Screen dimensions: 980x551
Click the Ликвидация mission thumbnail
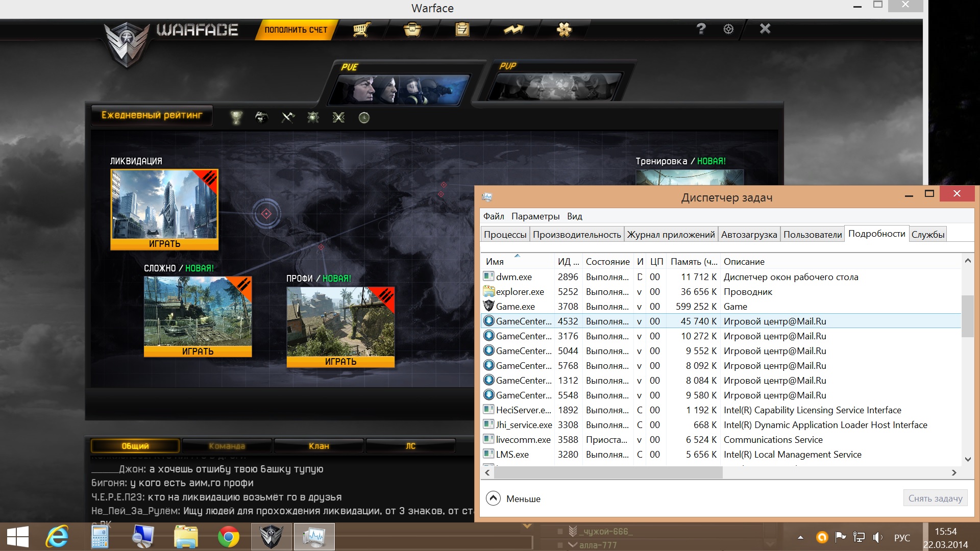pos(164,204)
